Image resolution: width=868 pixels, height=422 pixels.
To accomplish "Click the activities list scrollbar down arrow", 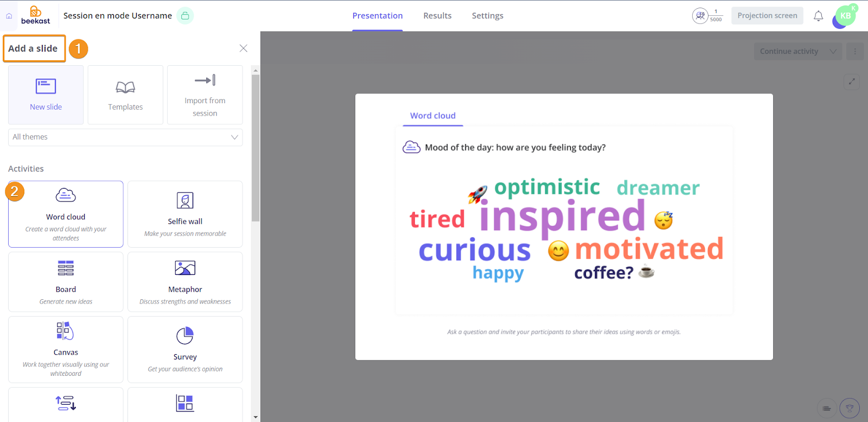I will pyautogui.click(x=256, y=417).
